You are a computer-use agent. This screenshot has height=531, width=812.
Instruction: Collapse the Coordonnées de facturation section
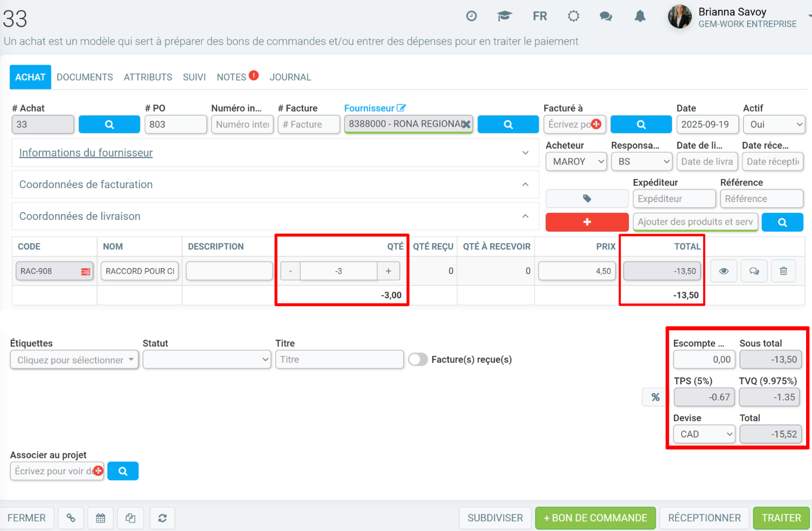point(525,184)
